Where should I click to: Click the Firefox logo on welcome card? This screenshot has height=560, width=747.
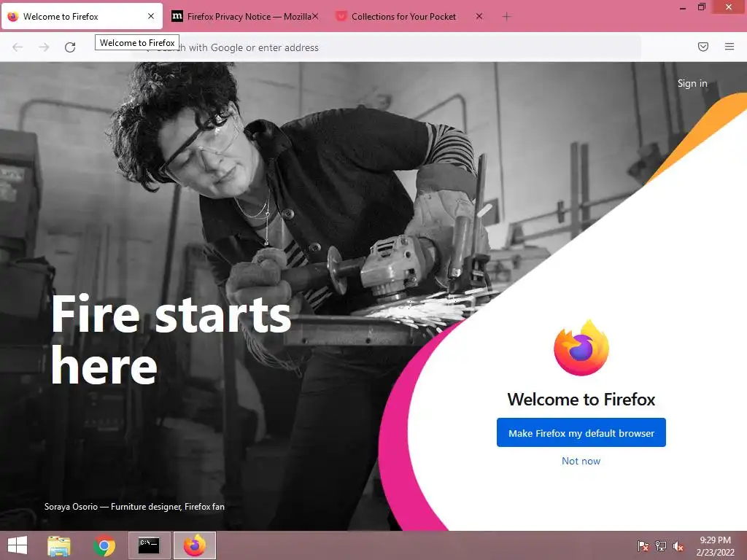pos(581,348)
